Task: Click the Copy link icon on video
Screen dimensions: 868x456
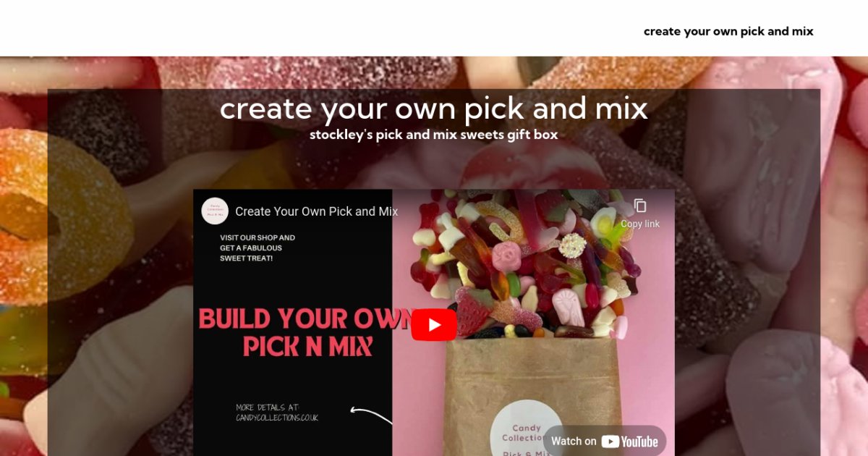Action: (x=640, y=206)
